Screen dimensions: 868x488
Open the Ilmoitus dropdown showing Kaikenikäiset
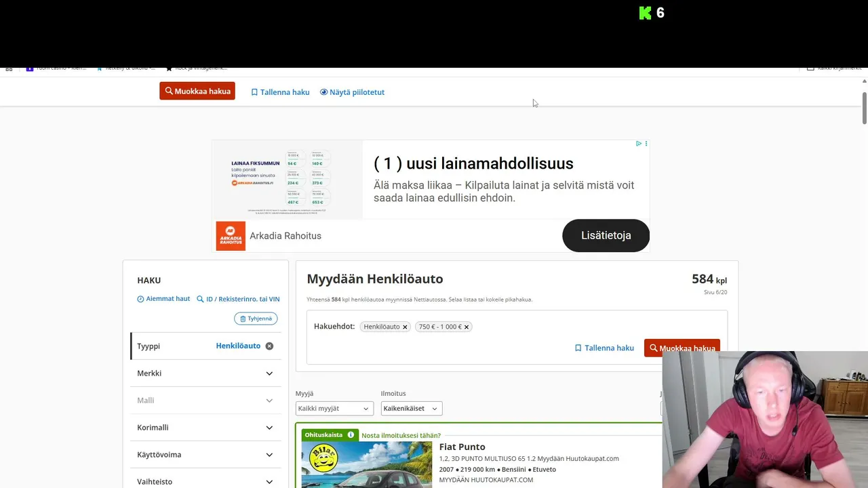(412, 409)
